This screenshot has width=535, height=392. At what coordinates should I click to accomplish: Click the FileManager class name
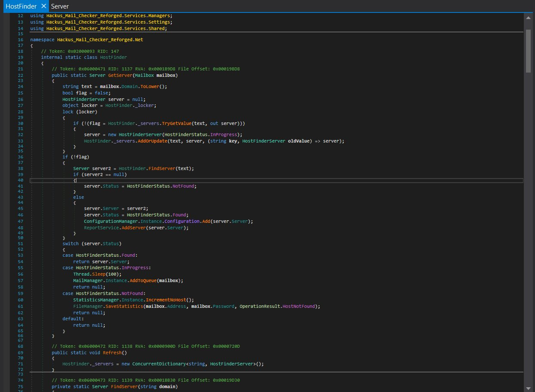coord(88,306)
